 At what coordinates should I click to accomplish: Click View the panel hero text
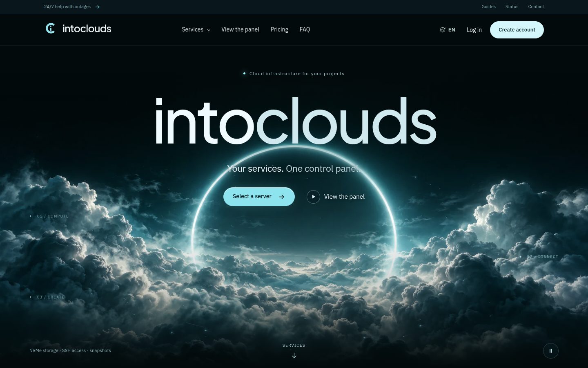344,197
